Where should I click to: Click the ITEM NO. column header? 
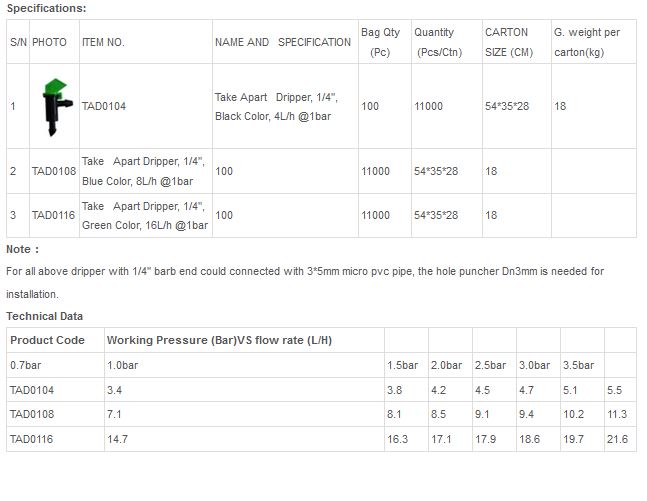[x=103, y=43]
